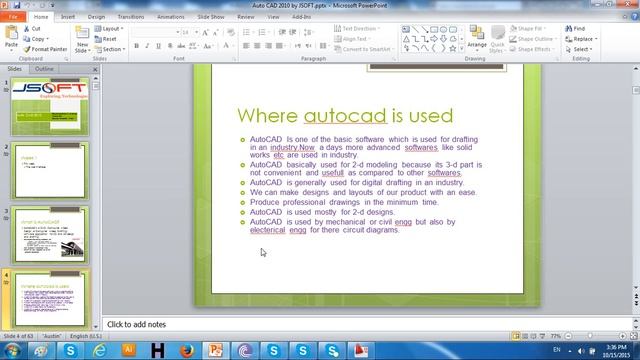Click the Grow Font size icon
640x360 pixels.
[x=205, y=32]
